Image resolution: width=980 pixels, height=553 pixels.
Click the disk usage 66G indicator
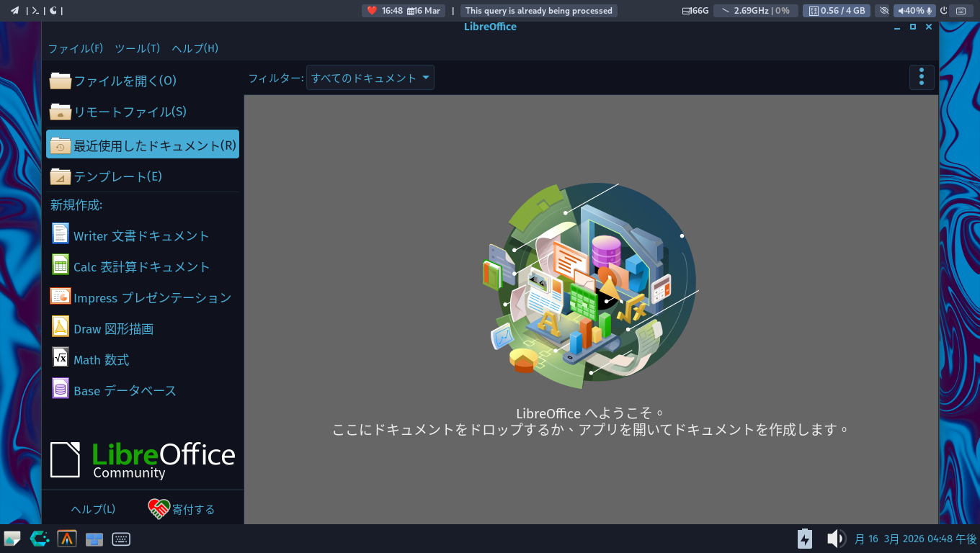tap(695, 11)
